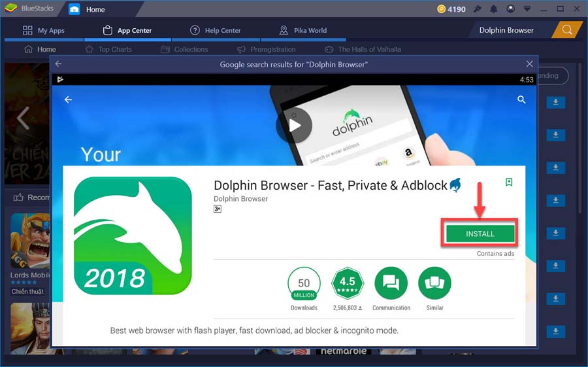Click the Dolphin Browser developer name
588x367 pixels.
240,199
